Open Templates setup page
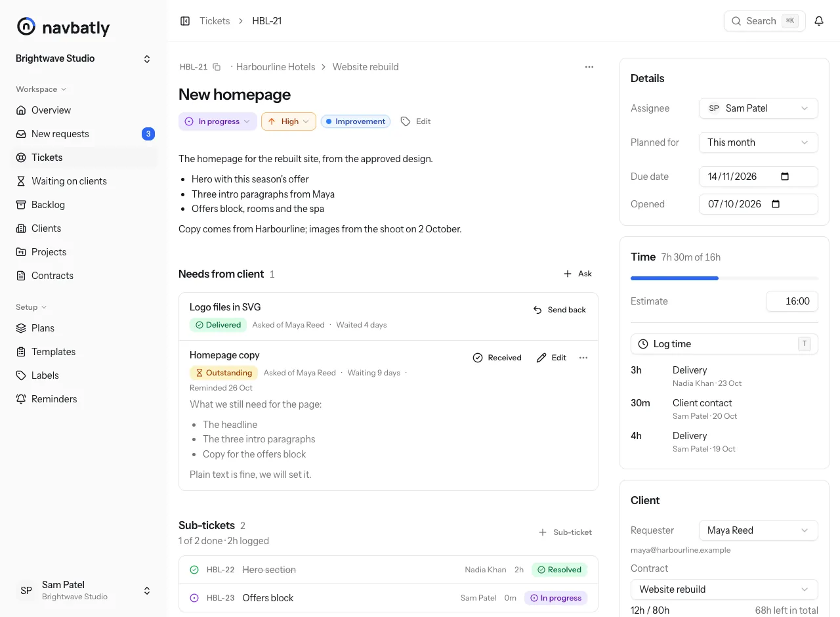The height and width of the screenshot is (617, 840). pos(84,352)
